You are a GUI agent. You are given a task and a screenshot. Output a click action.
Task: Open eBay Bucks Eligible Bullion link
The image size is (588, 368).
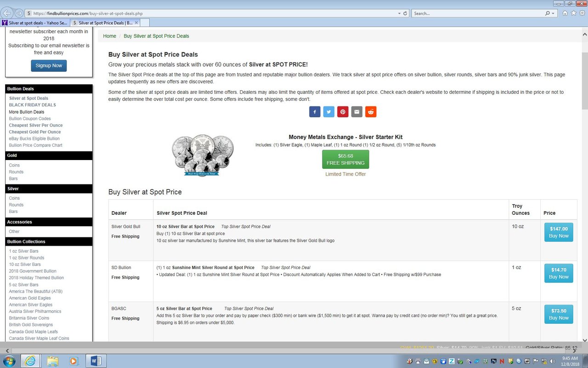pos(34,138)
